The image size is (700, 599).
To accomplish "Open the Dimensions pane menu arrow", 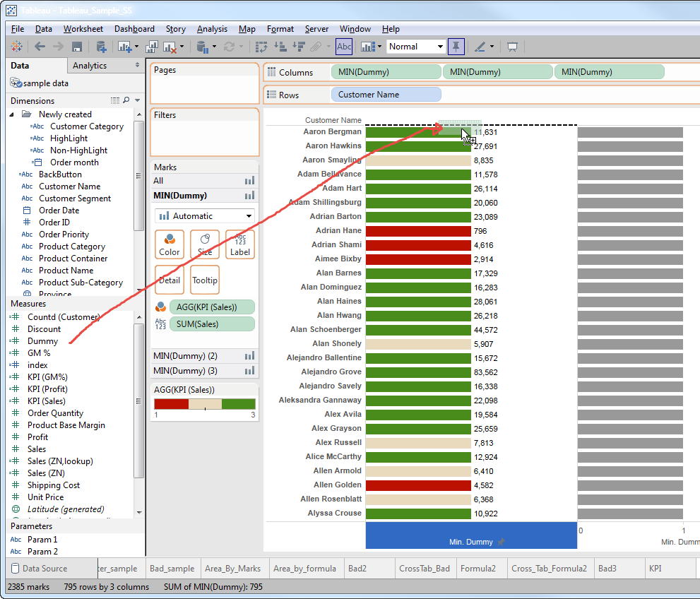I will [x=138, y=100].
